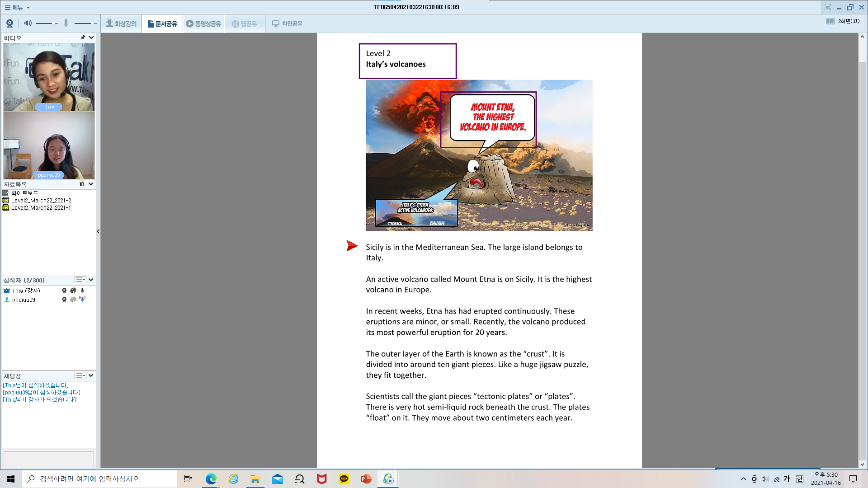Open the 메뉴 main menu

[x=17, y=7]
